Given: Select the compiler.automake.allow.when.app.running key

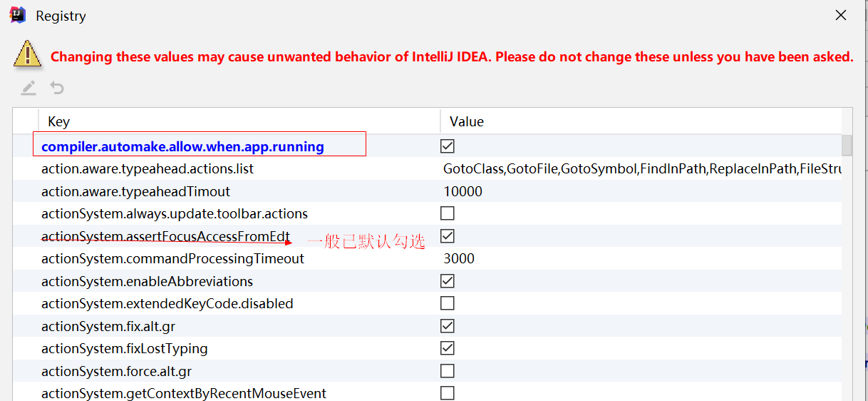Looking at the screenshot, I should [x=182, y=146].
